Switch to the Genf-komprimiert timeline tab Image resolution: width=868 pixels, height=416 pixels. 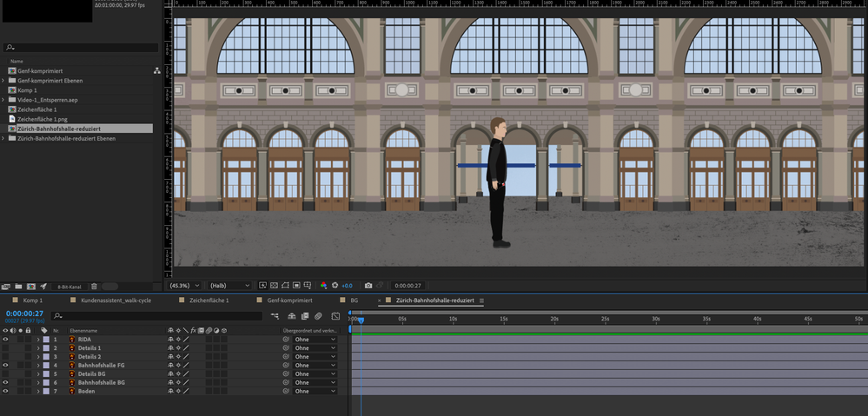291,300
